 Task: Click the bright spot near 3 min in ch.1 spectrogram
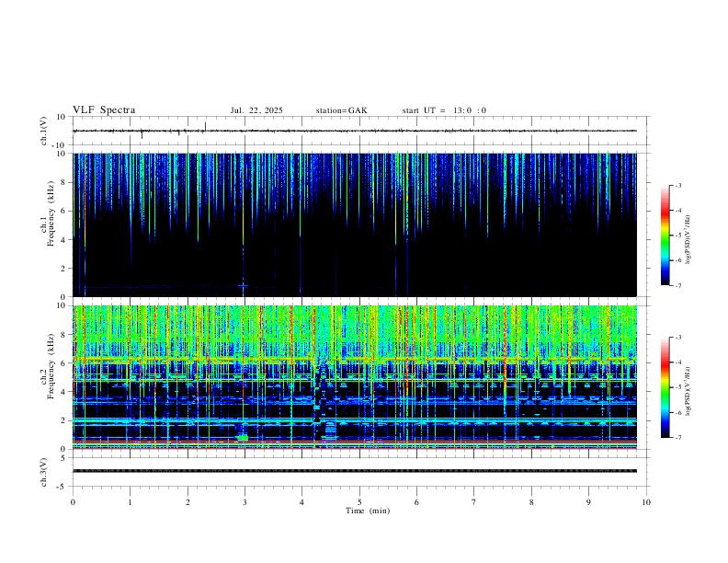pos(243,286)
